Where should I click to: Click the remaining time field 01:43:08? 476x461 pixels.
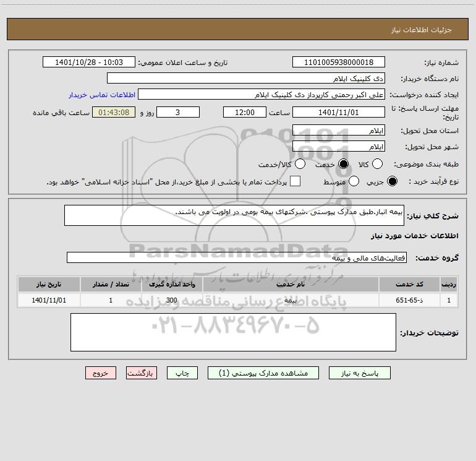[x=114, y=112]
